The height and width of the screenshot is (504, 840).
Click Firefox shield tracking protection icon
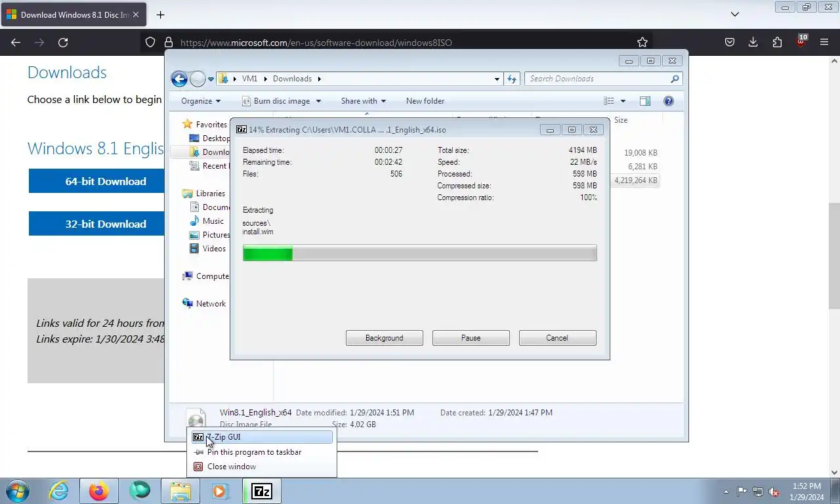pos(150,42)
